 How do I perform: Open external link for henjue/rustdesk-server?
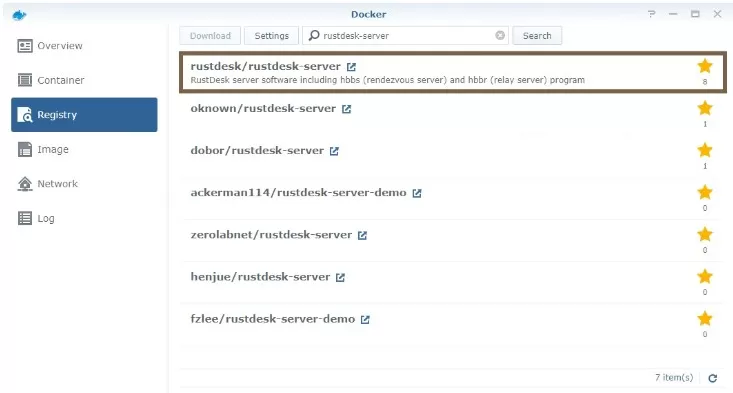[340, 277]
